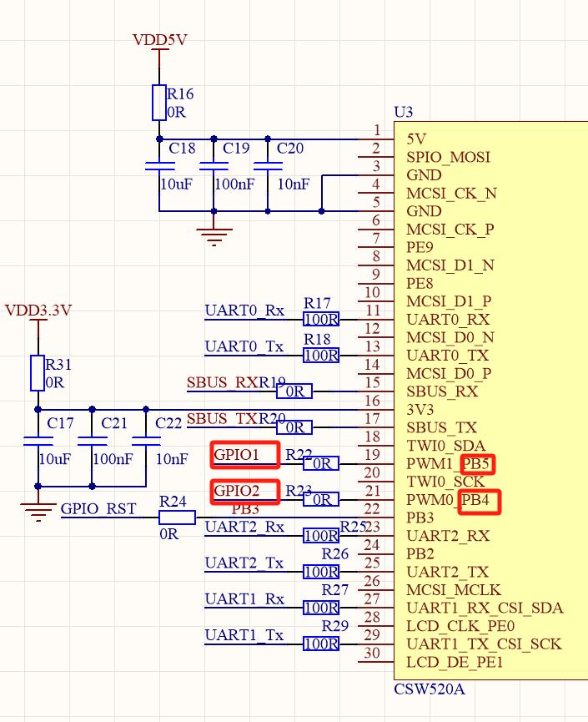Click the VDD3.3V power port symbol

pos(38,311)
